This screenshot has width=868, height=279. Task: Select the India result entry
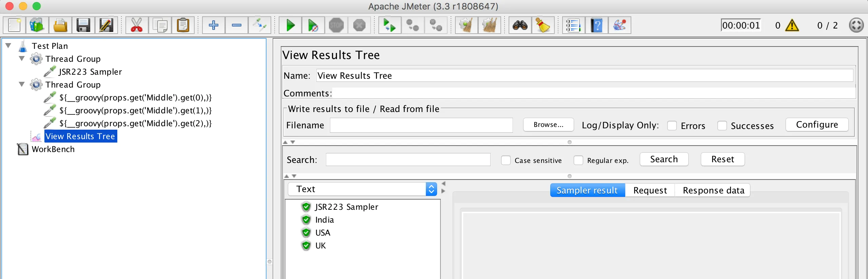[x=324, y=220]
